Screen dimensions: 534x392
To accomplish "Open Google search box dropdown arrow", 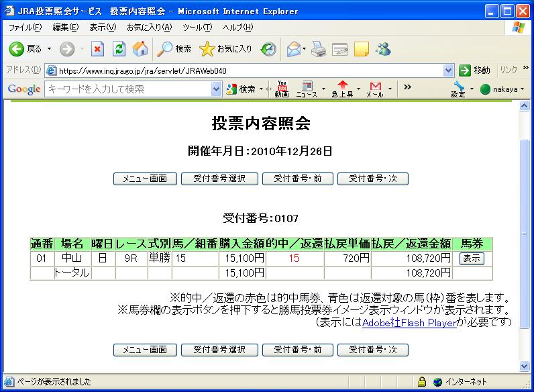I will (216, 89).
